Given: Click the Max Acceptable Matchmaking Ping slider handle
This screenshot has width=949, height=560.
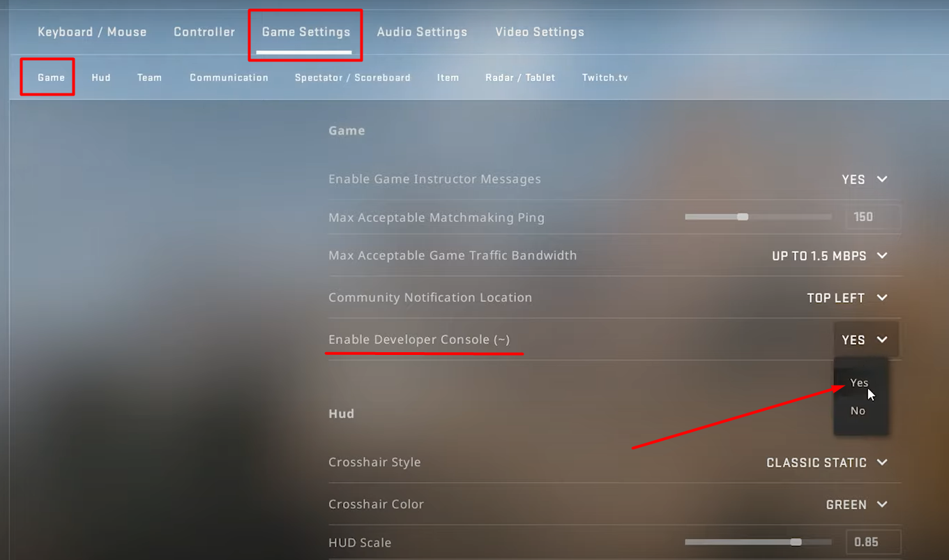Looking at the screenshot, I should pyautogui.click(x=743, y=217).
